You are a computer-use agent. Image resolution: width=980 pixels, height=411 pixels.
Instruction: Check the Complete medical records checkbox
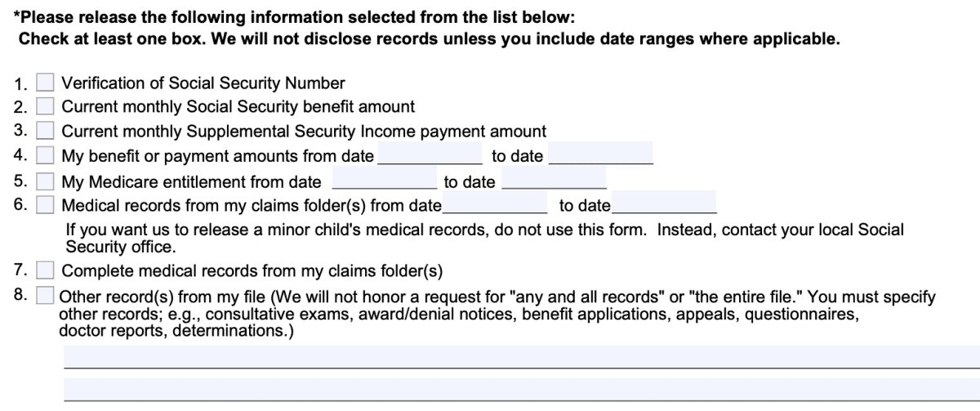47,270
